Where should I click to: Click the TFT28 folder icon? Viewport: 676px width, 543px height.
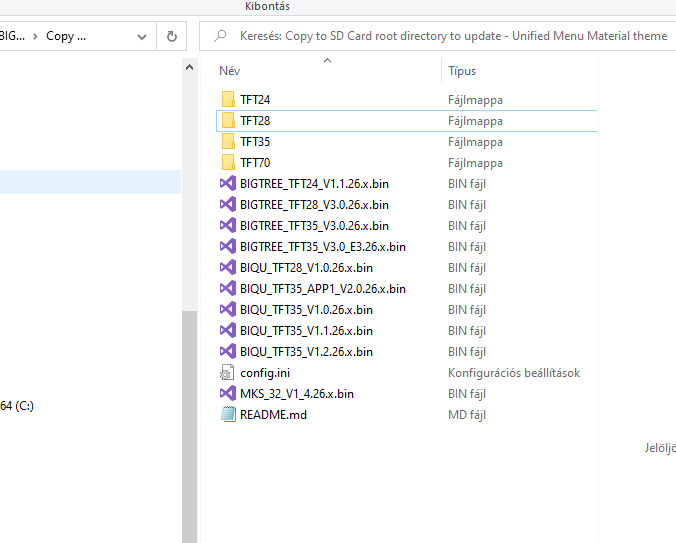pyautogui.click(x=228, y=121)
